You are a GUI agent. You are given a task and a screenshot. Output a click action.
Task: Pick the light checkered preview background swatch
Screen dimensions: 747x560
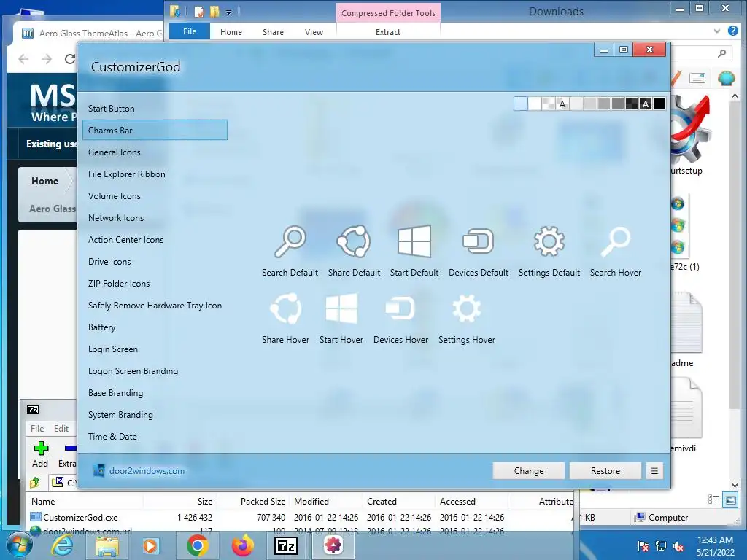pos(549,104)
